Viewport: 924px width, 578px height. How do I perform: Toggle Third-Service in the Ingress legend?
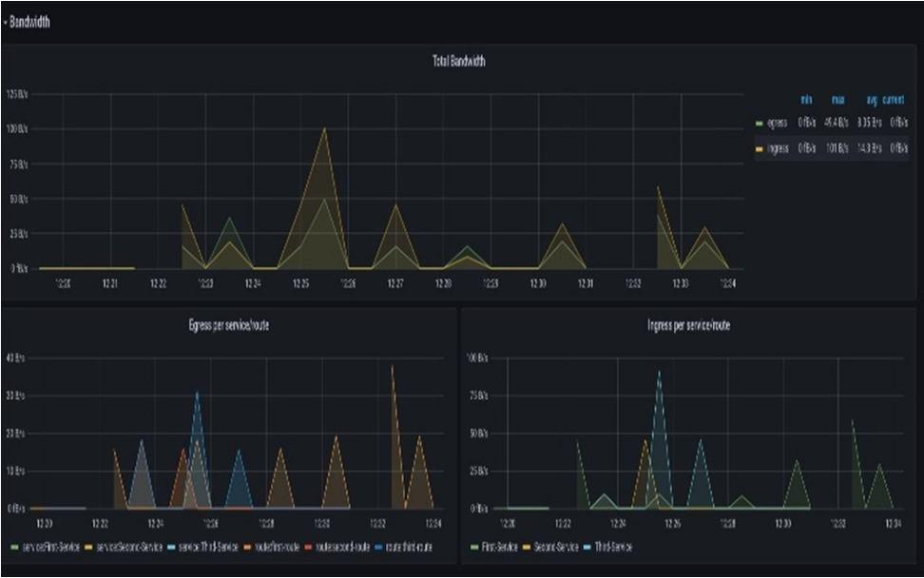point(613,548)
